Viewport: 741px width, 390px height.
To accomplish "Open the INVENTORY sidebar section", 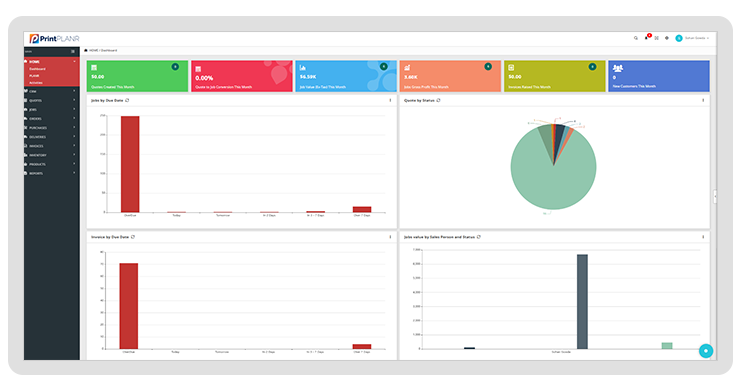I will (52, 155).
